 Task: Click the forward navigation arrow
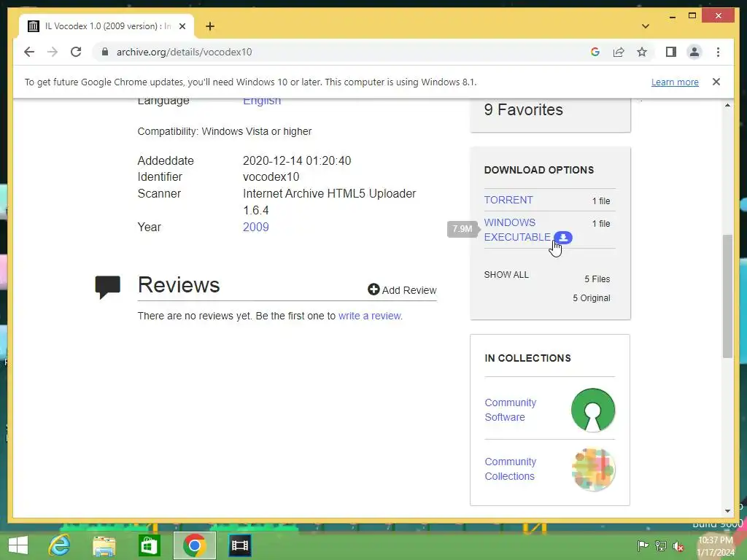[53, 52]
